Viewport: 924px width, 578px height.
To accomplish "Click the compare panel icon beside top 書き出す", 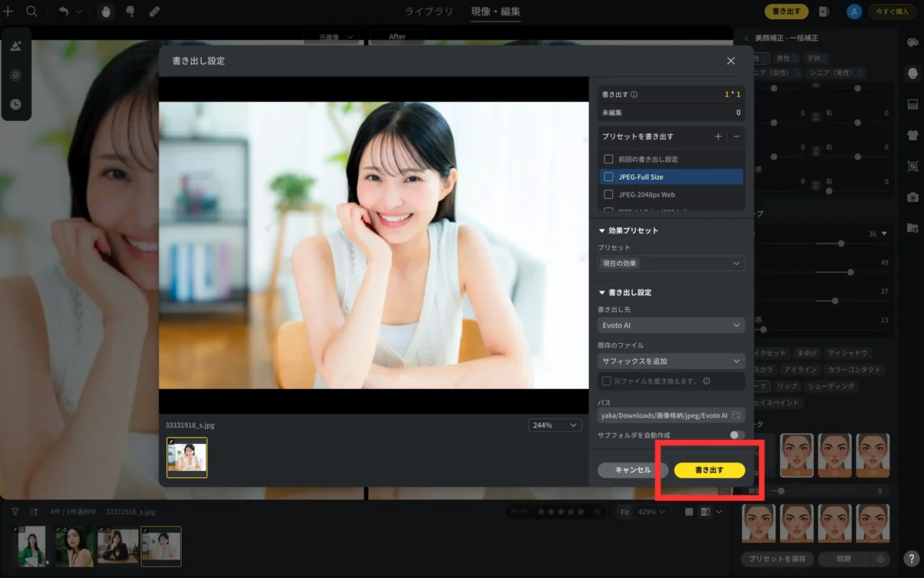I will pos(824,12).
